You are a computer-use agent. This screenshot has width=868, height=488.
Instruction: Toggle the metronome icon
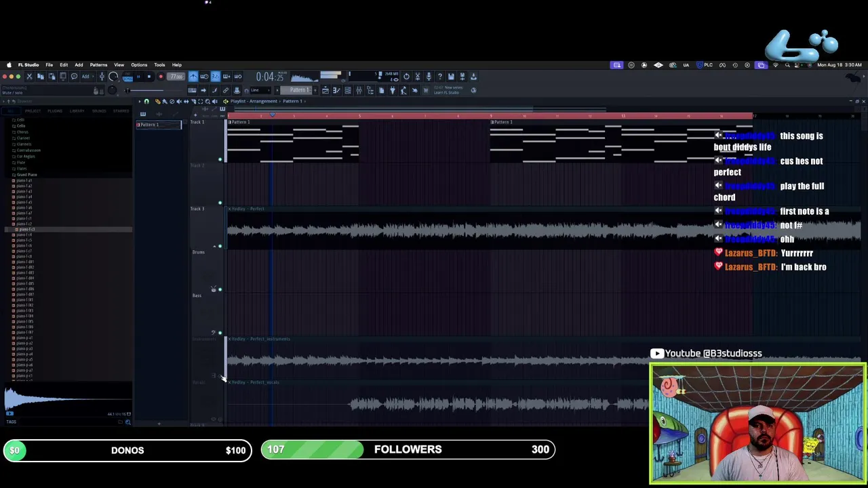coord(193,76)
